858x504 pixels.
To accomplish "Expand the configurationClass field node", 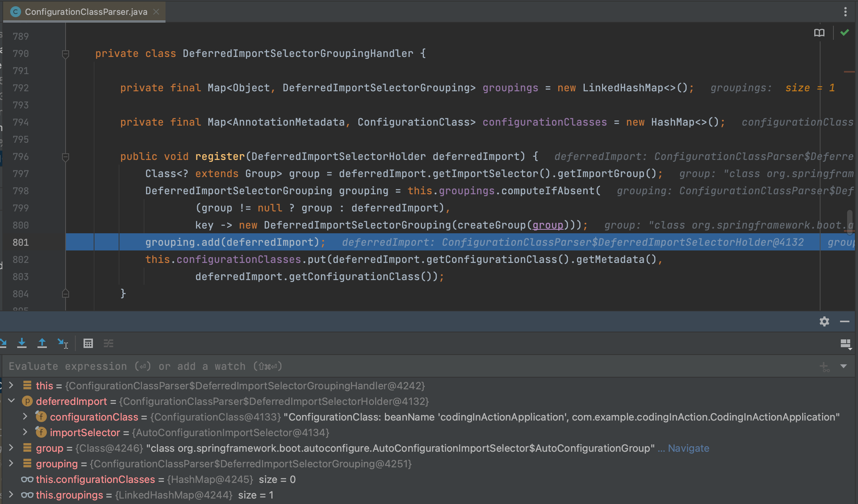I will coord(25,417).
